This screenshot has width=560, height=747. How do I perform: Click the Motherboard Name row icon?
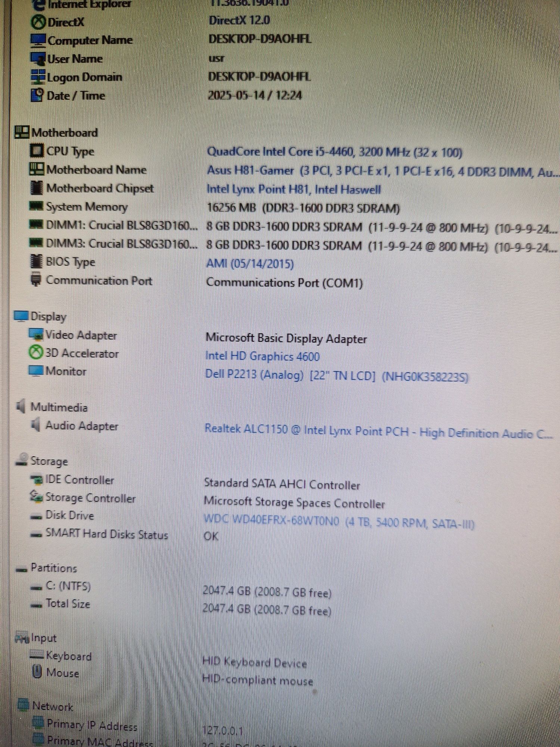pos(37,169)
